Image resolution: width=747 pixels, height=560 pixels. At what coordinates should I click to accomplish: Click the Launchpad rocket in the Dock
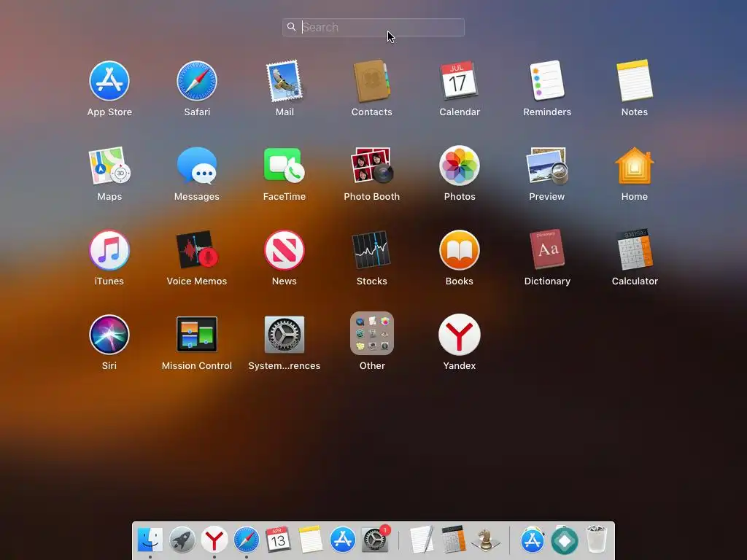(182, 540)
